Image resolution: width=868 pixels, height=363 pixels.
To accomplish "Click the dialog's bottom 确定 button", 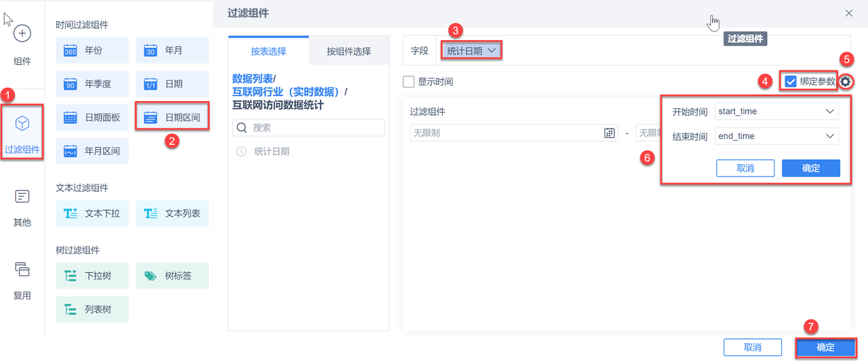I will tap(825, 348).
